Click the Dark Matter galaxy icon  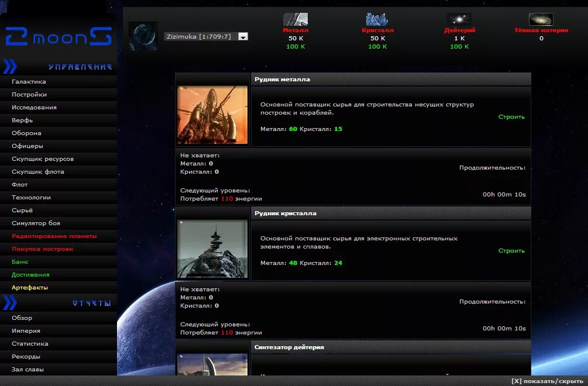541,19
